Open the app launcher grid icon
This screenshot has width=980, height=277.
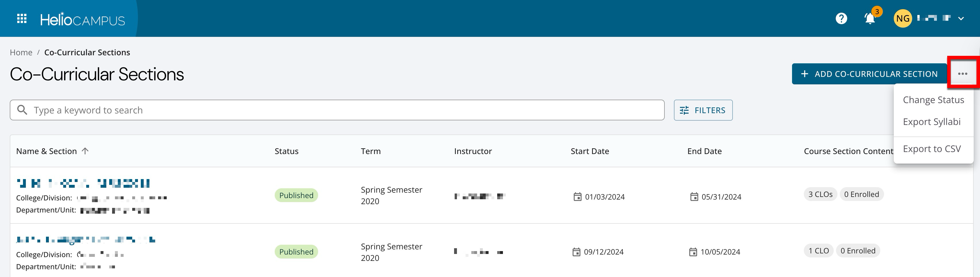point(22,19)
